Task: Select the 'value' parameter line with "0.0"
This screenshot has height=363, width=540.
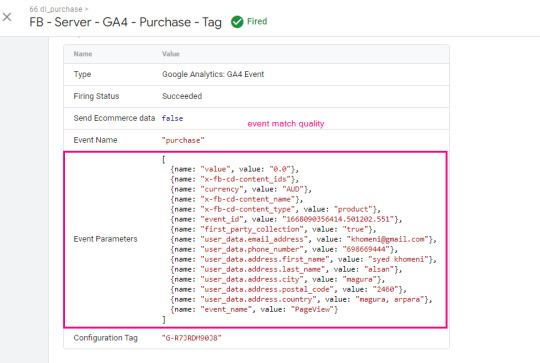Action: click(x=235, y=169)
